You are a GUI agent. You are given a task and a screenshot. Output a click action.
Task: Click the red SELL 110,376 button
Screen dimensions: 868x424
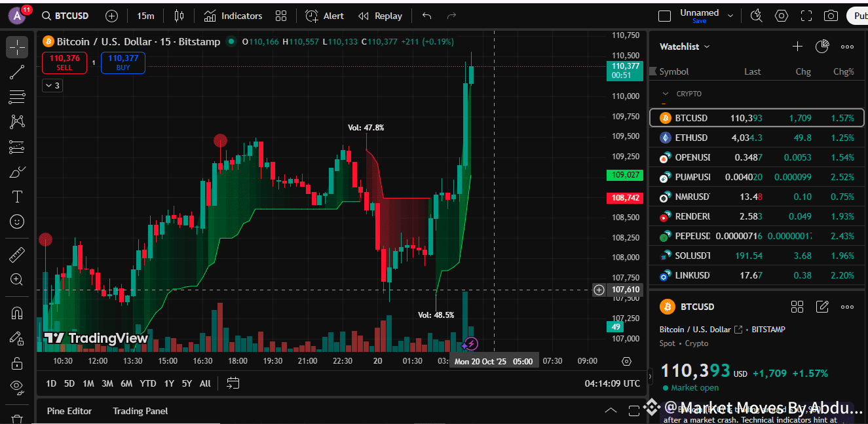64,63
